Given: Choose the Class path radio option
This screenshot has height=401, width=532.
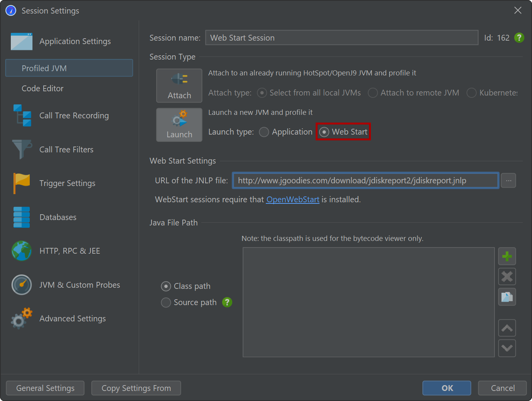Looking at the screenshot, I should tap(166, 286).
